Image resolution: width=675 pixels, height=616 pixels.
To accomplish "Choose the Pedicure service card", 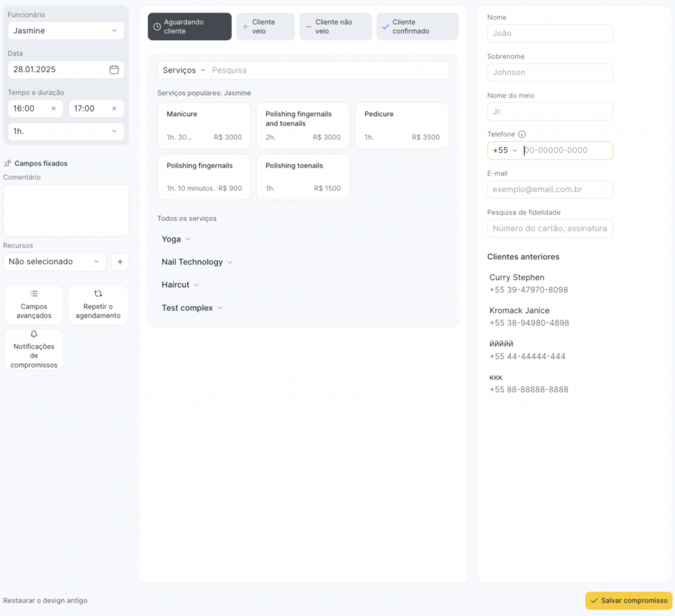I will tap(402, 125).
